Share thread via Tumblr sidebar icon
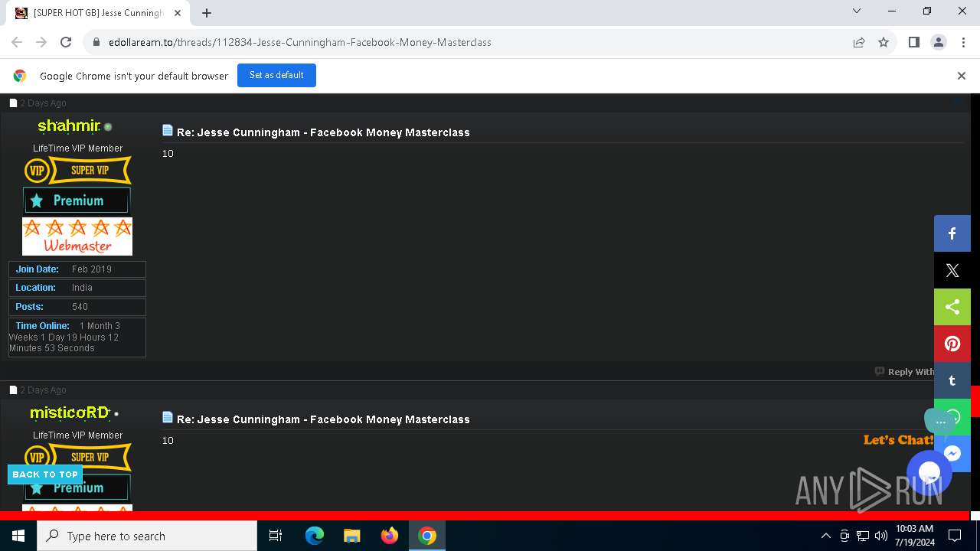 [x=952, y=380]
